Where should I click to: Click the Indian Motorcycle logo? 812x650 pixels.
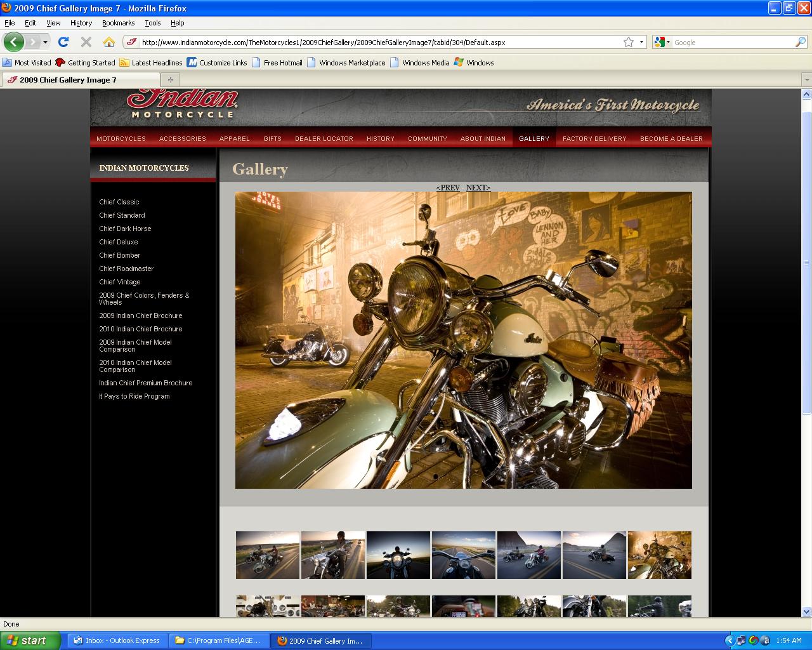point(182,103)
